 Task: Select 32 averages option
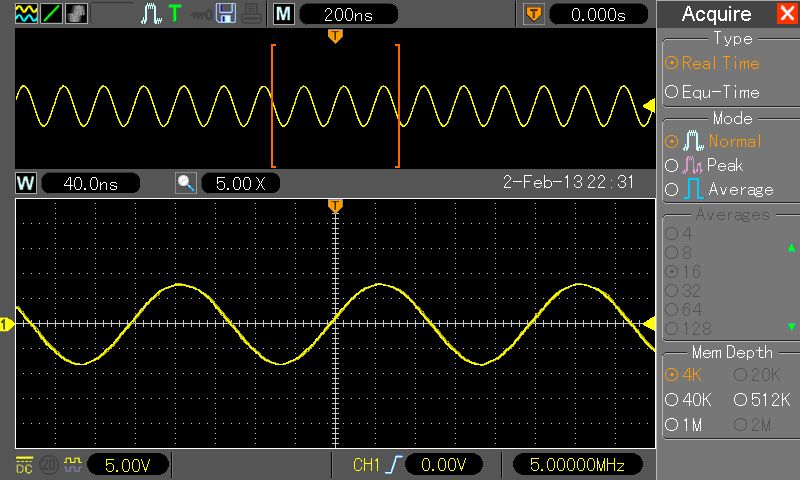pos(683,291)
